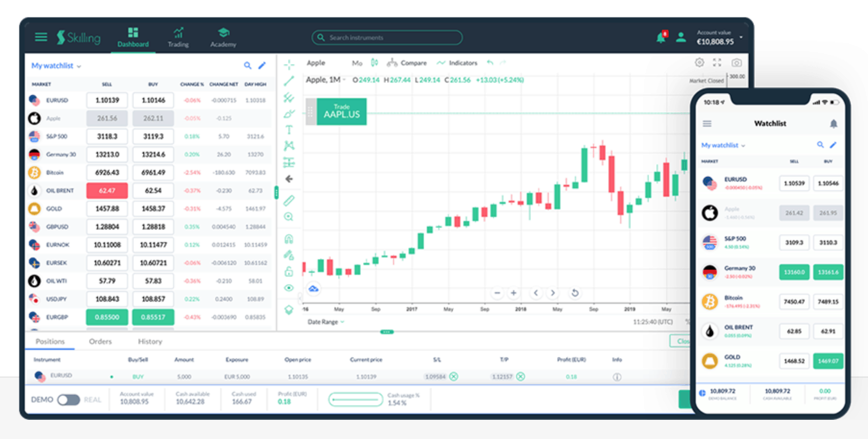
Task: Open the Dashboard tab
Action: coord(133,38)
